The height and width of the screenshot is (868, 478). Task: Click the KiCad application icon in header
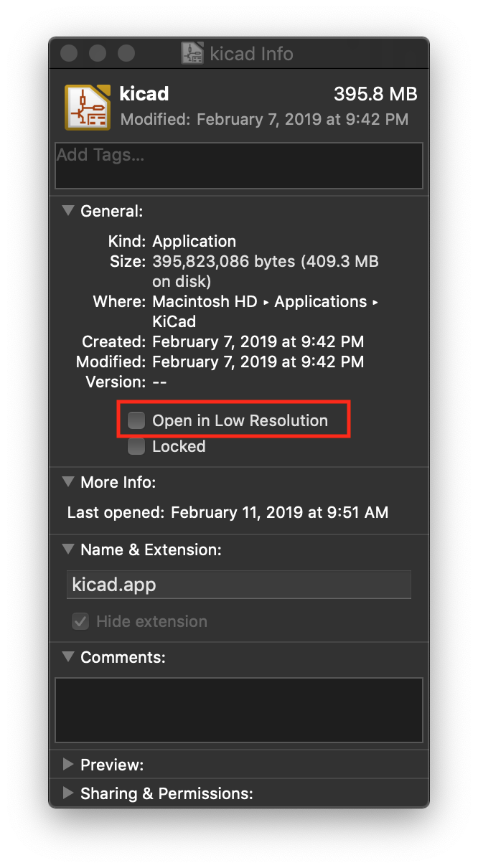[x=88, y=107]
